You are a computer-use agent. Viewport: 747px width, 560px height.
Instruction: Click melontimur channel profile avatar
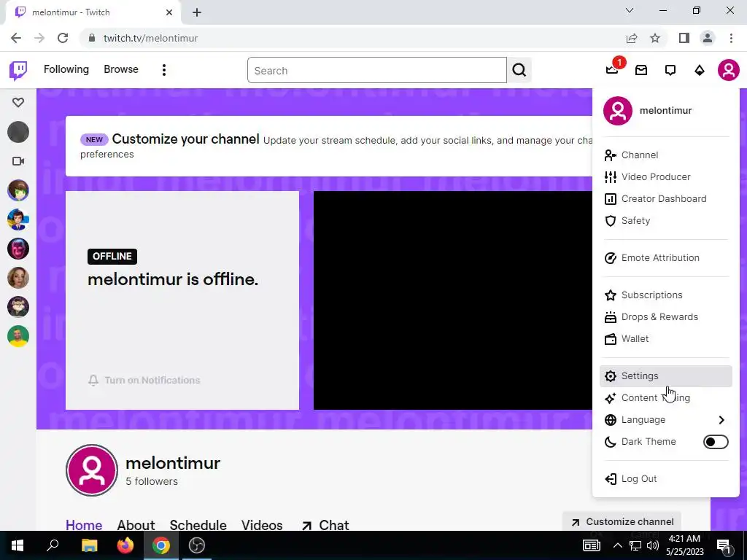point(91,470)
